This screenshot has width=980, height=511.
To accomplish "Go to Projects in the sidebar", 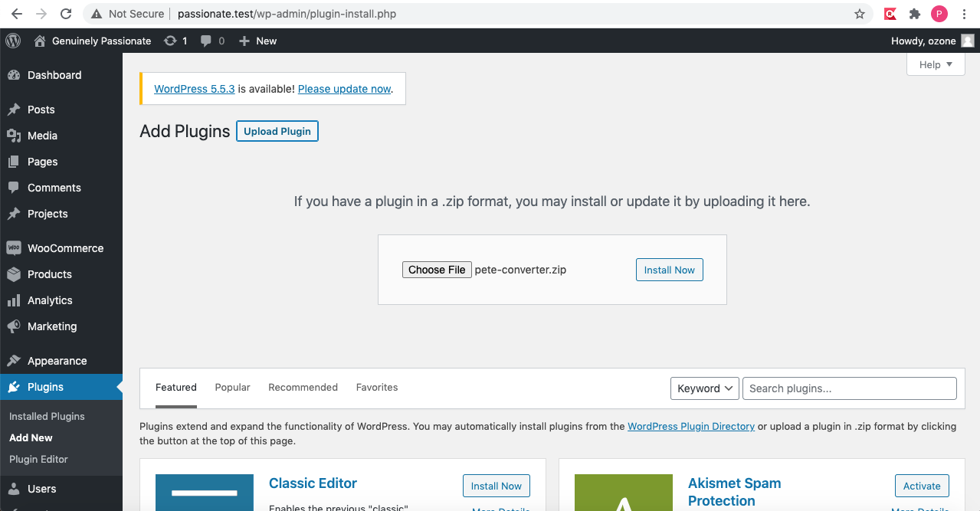I will pos(48,214).
